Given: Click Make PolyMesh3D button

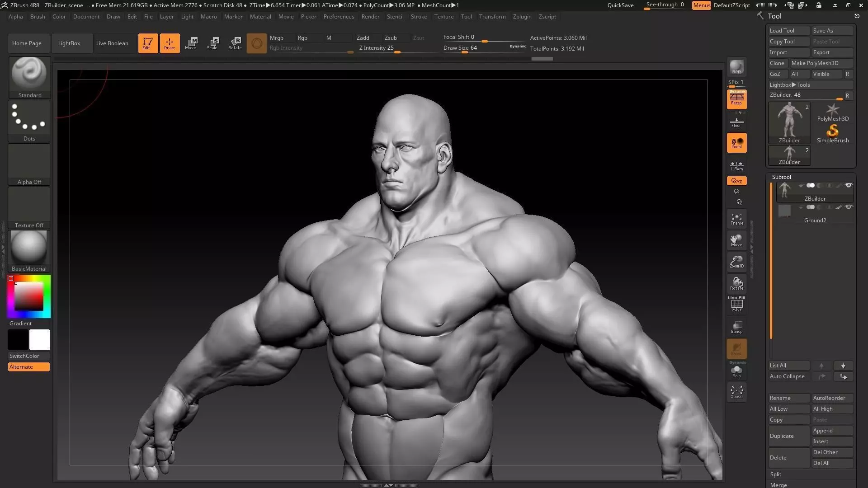Looking at the screenshot, I should 821,63.
